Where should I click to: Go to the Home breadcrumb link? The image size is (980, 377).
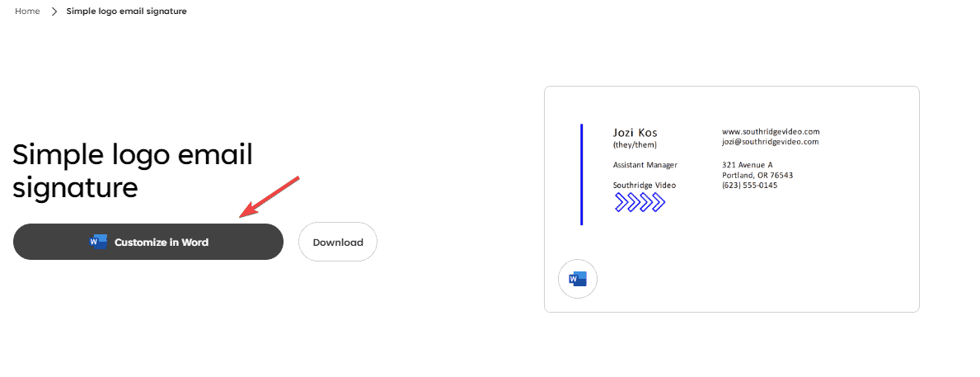pos(27,12)
